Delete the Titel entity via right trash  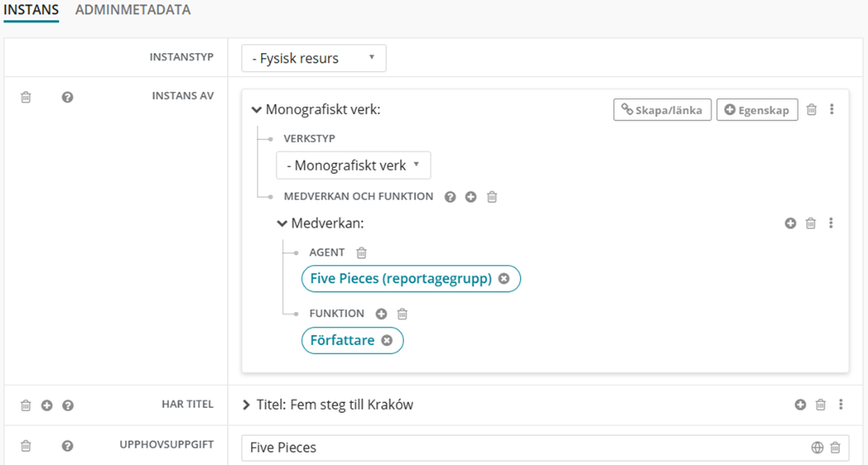tap(821, 405)
